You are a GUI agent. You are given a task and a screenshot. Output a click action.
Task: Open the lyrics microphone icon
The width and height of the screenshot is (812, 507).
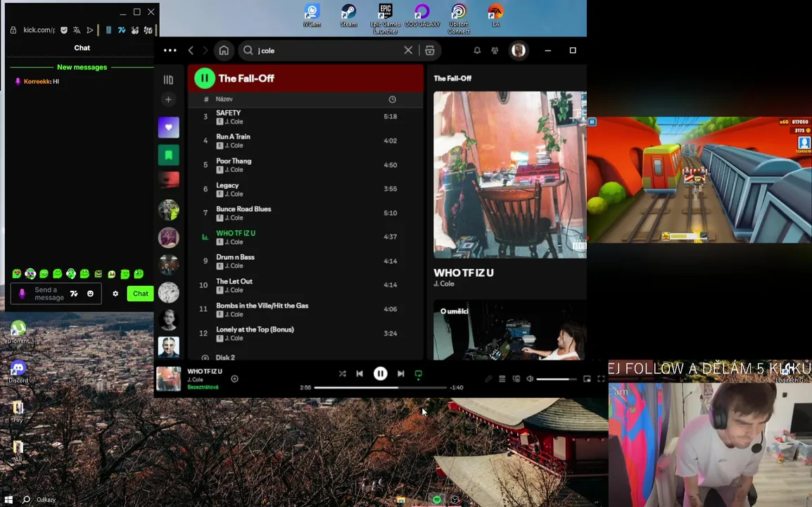tap(488, 379)
